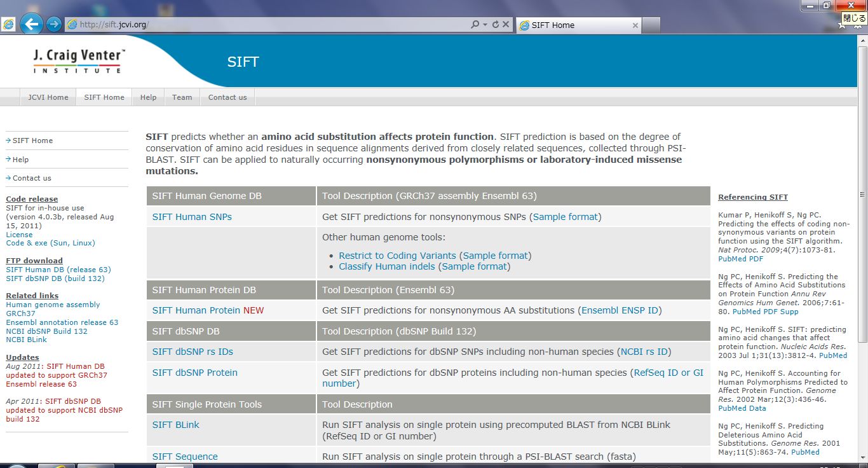This screenshot has width=868, height=468.
Task: Click the refresh icon in address bar
Action: pos(495,24)
